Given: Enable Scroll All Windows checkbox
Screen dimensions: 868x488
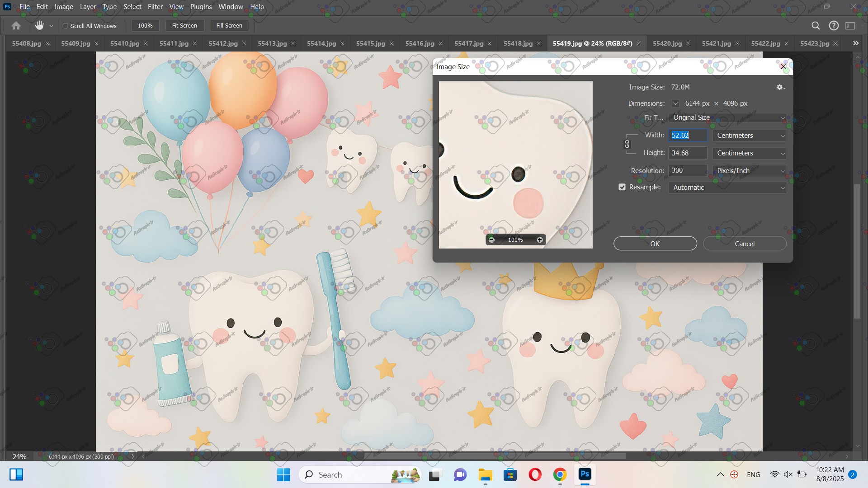Looking at the screenshot, I should coord(66,26).
